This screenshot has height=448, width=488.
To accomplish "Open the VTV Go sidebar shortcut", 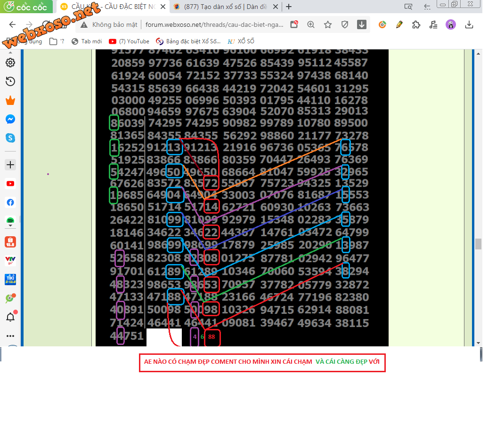I will (10, 260).
